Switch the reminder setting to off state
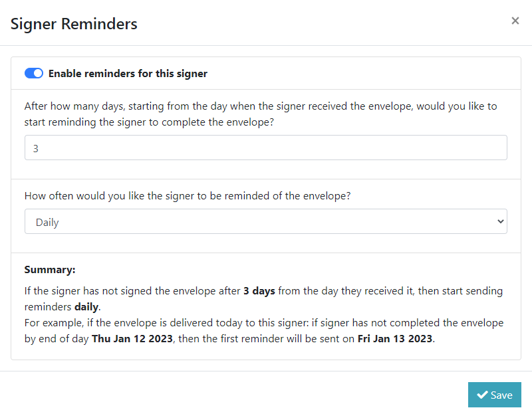This screenshot has height=418, width=532. [34, 73]
